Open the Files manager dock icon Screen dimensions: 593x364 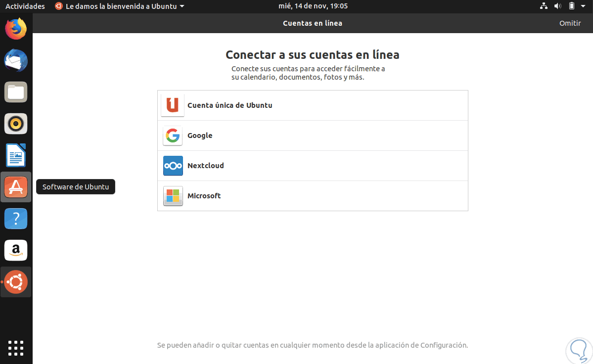(16, 92)
